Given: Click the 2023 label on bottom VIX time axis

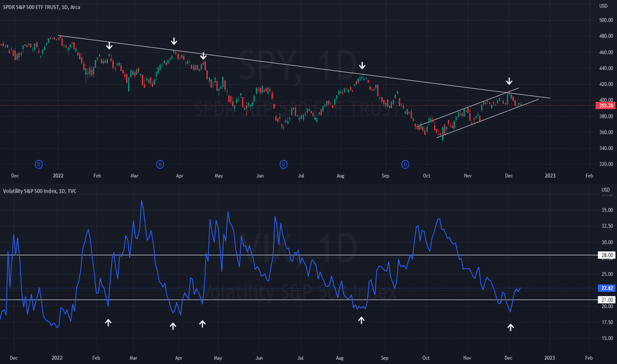Looking at the screenshot, I should [549, 358].
